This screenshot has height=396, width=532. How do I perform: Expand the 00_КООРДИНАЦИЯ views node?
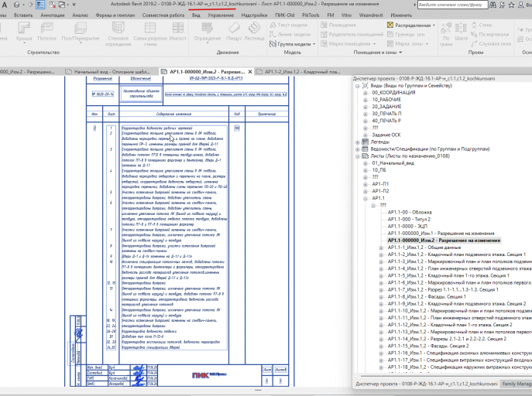365,93
